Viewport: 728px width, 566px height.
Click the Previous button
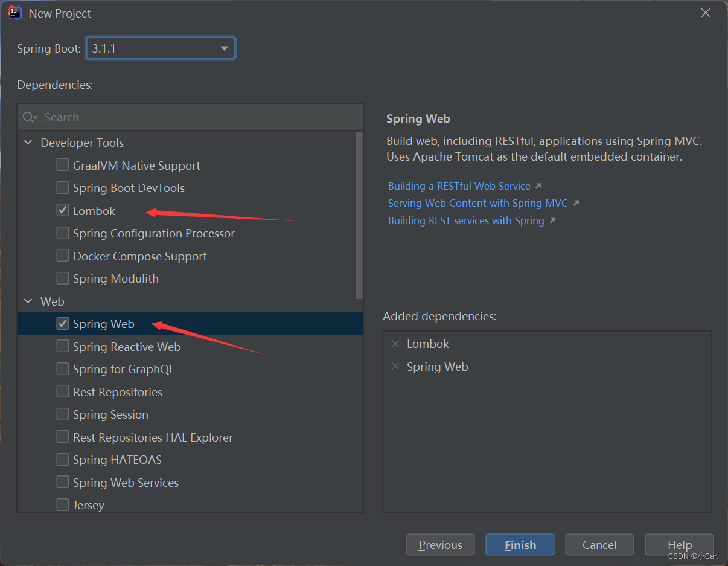pyautogui.click(x=440, y=545)
